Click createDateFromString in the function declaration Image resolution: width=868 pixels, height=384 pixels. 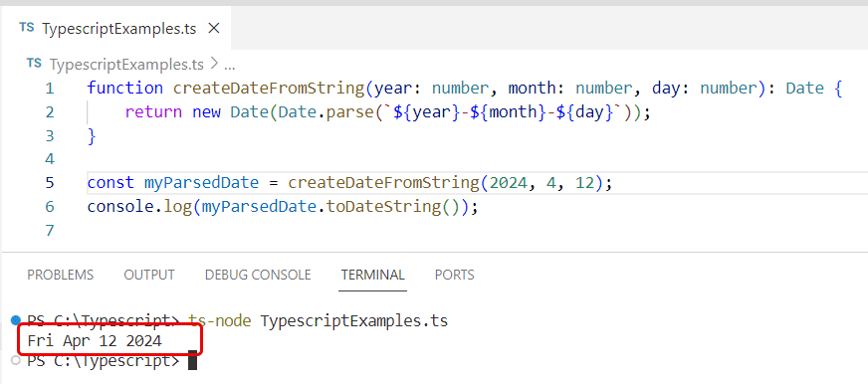pyautogui.click(x=269, y=89)
